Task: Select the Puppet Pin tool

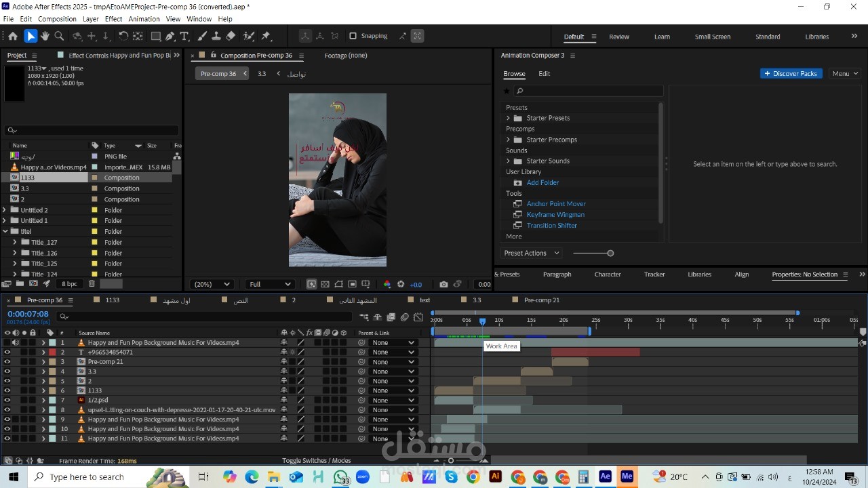Action: point(266,36)
